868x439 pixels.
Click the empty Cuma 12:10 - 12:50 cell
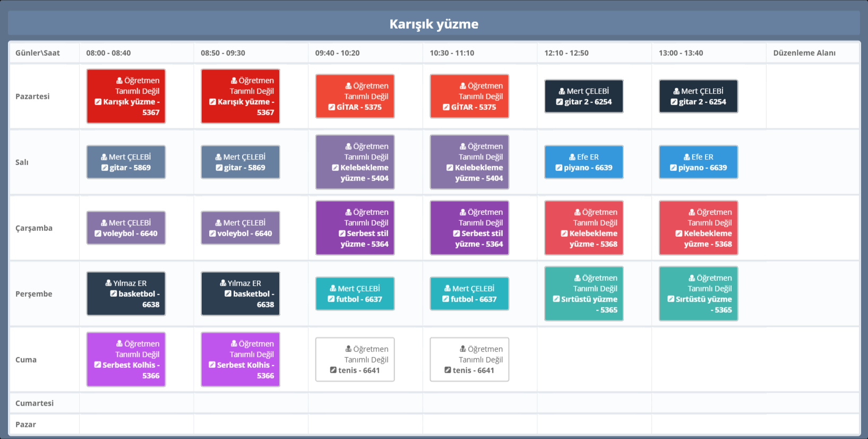tap(594, 360)
